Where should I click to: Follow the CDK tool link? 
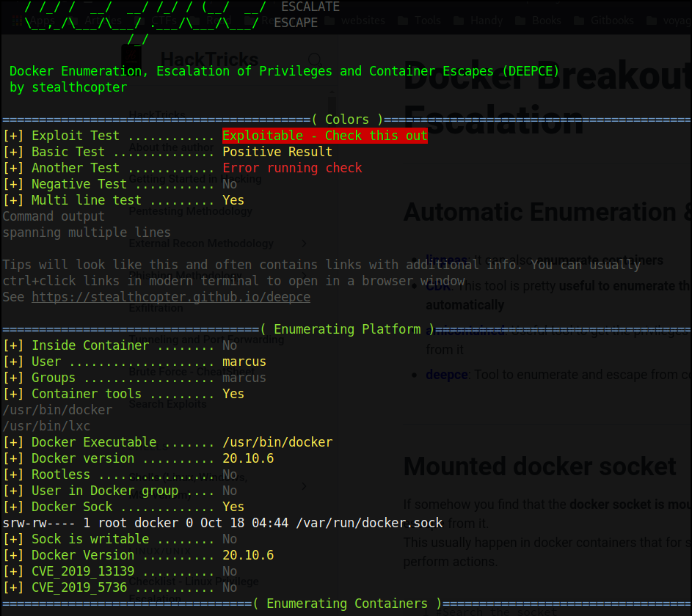click(x=436, y=286)
